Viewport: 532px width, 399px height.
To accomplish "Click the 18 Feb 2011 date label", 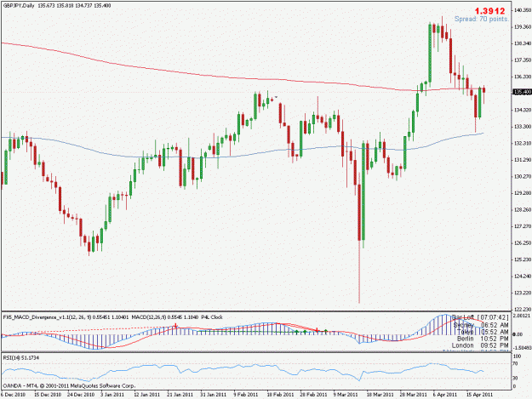I will point(280,395).
